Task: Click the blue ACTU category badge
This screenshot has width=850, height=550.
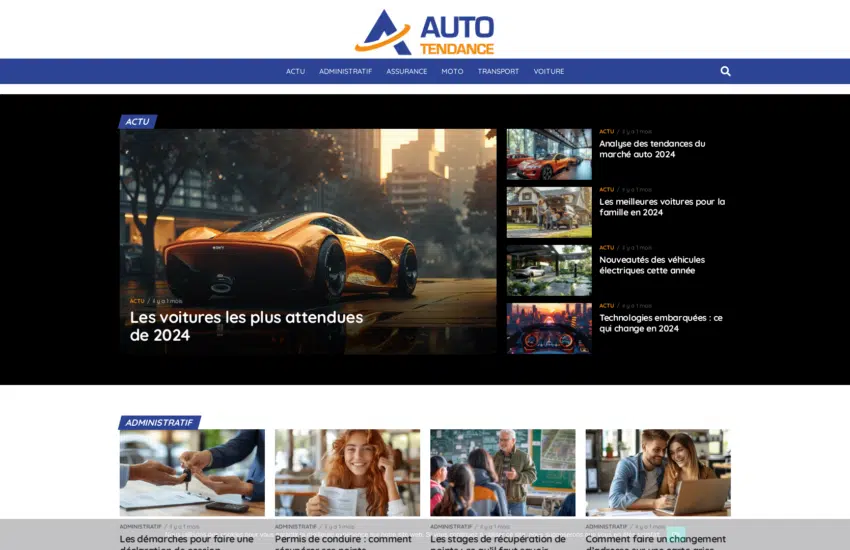Action: (x=138, y=122)
